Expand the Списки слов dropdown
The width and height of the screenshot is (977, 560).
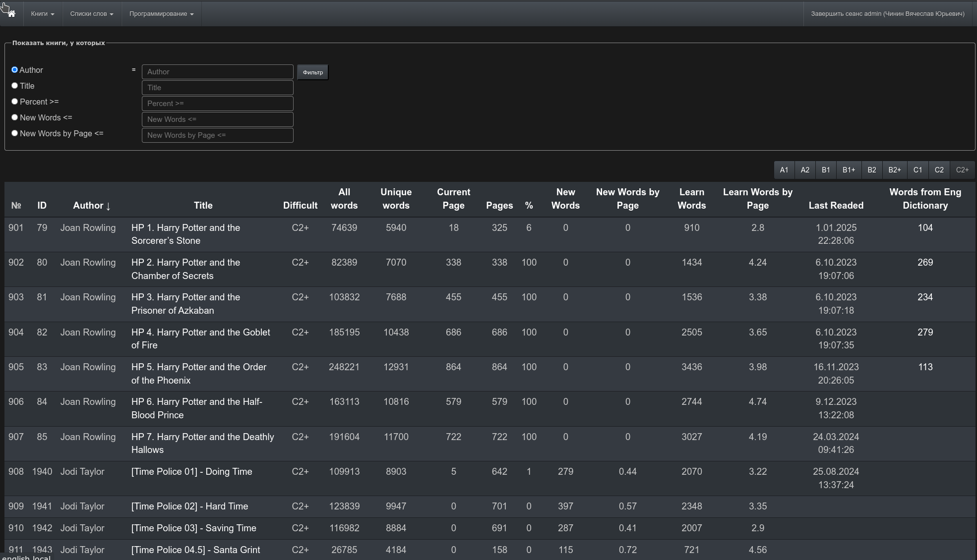[91, 14]
